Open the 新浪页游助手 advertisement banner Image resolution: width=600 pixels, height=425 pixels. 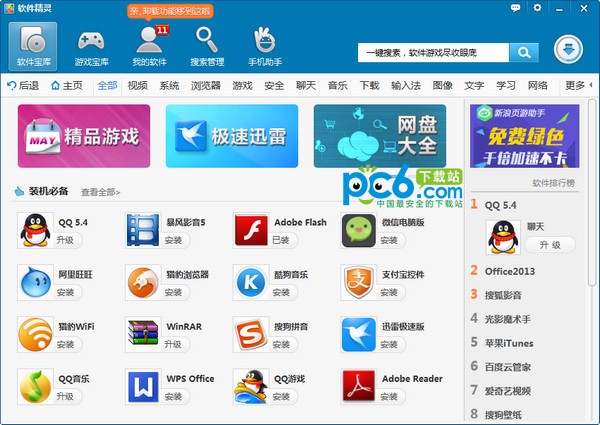point(525,136)
